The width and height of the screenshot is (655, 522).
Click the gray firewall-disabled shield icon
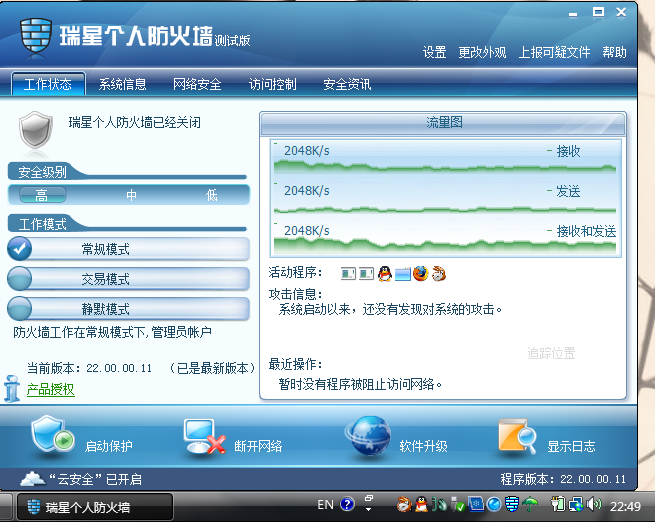(36, 130)
